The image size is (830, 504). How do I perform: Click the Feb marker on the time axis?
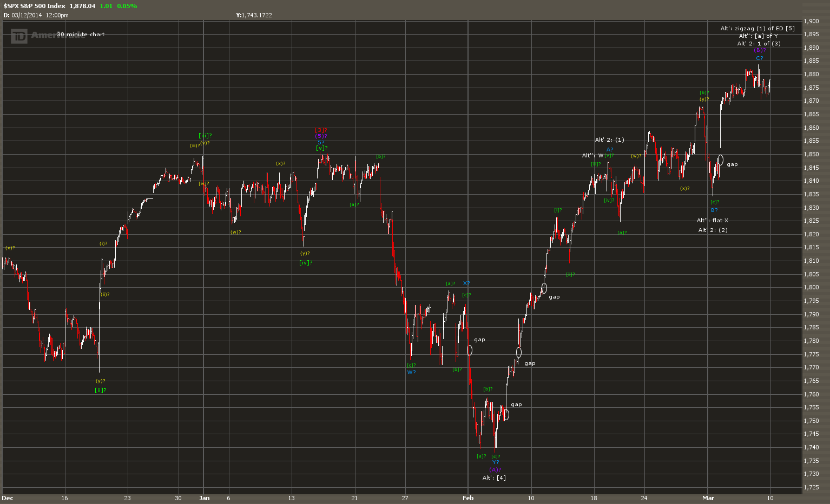(468, 498)
